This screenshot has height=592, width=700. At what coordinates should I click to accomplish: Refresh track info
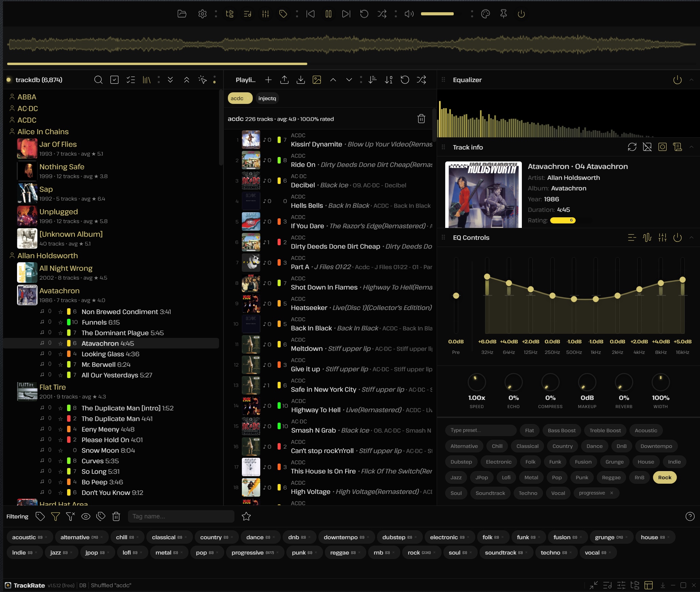point(632,147)
